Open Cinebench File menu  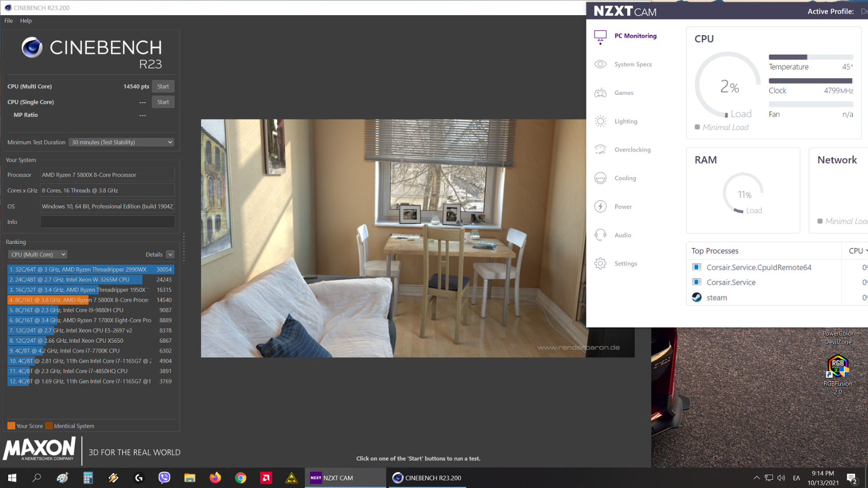pos(9,21)
